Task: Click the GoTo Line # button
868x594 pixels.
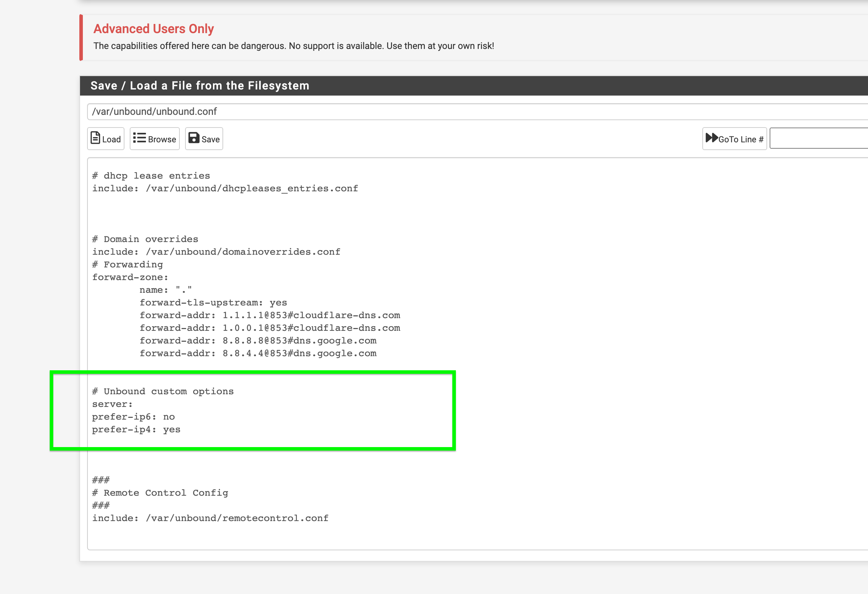Action: pyautogui.click(x=734, y=138)
